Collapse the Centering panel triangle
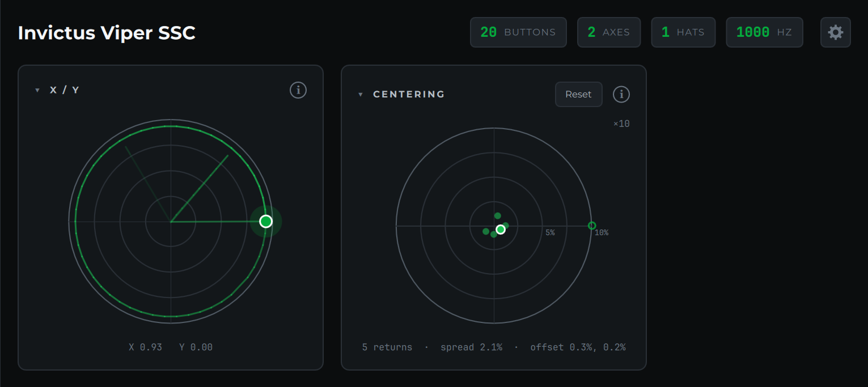The height and width of the screenshot is (387, 868). pyautogui.click(x=361, y=94)
